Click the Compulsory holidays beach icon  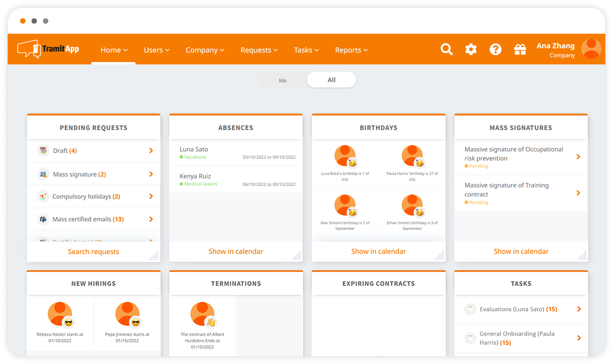point(43,196)
